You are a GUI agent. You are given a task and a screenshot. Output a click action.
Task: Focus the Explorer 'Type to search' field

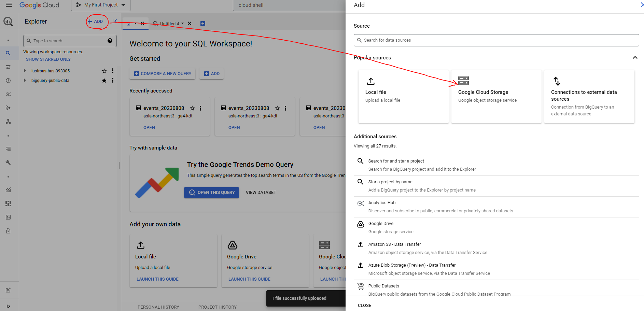coord(70,41)
